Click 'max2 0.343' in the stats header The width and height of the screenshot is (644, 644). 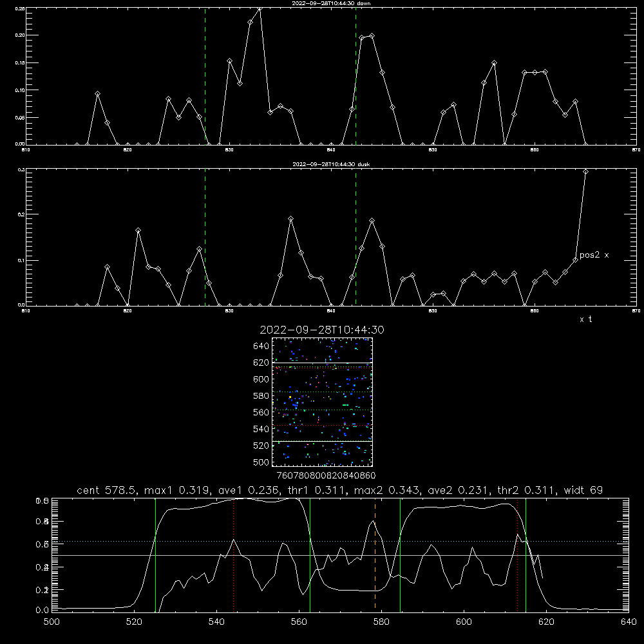pyautogui.click(x=386, y=490)
